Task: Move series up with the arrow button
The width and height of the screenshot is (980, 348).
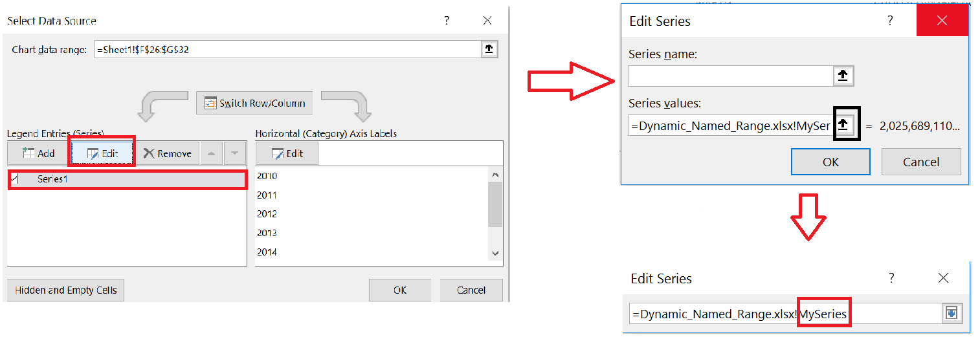Action: 211,153
